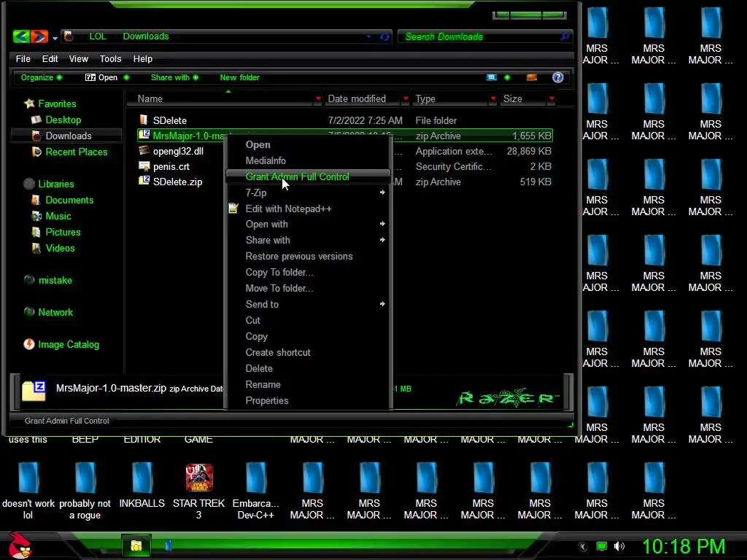Viewport: 747px width, 560px height.
Task: Open the Size column filter dropdown
Action: click(x=551, y=98)
